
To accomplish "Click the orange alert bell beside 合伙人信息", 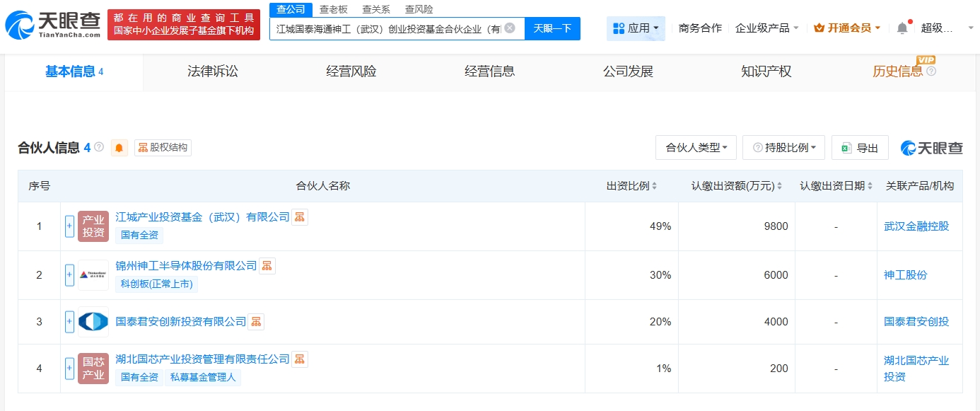I will pos(119,148).
